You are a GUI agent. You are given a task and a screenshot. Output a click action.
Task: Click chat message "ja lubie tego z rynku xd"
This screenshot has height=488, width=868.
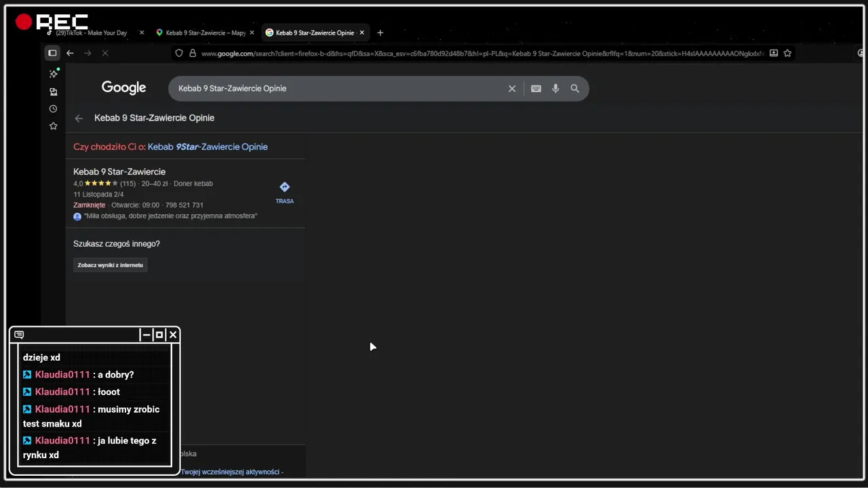90,447
